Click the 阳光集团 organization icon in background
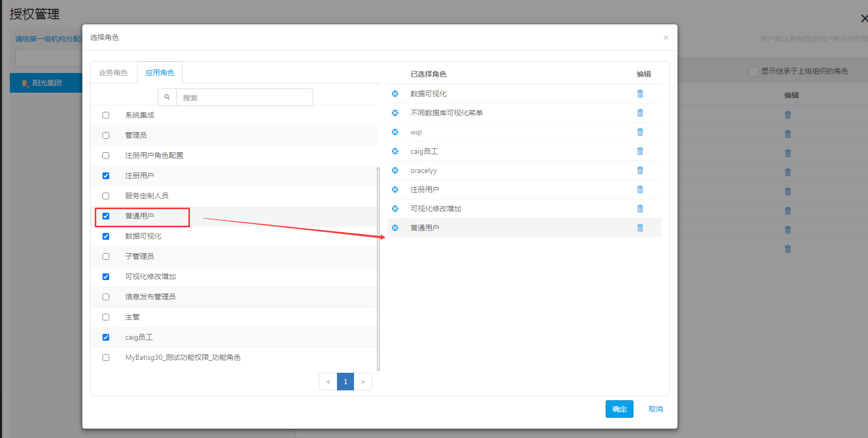This screenshot has width=868, height=438. (25, 83)
